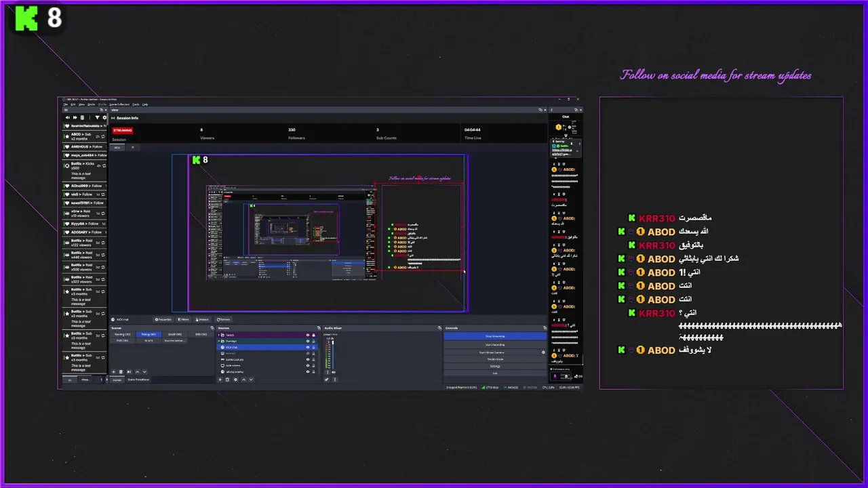This screenshot has height=488, width=868.
Task: Remove selected scene with trash icon
Action: [121, 371]
